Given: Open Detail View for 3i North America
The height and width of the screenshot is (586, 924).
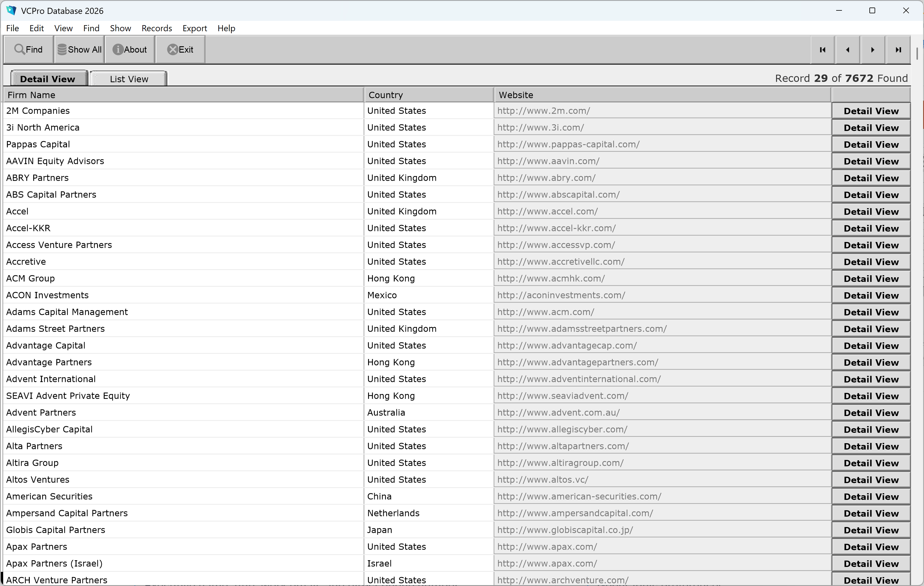Looking at the screenshot, I should 871,128.
